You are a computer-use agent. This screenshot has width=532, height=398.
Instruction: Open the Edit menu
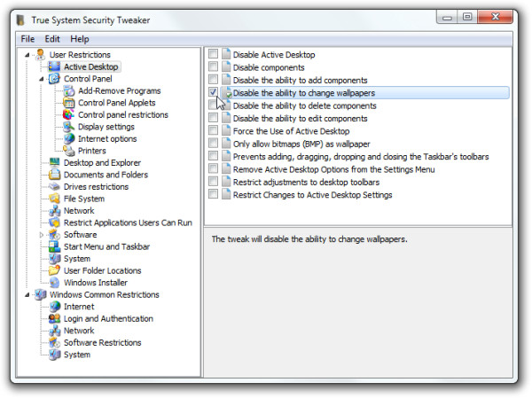[52, 39]
